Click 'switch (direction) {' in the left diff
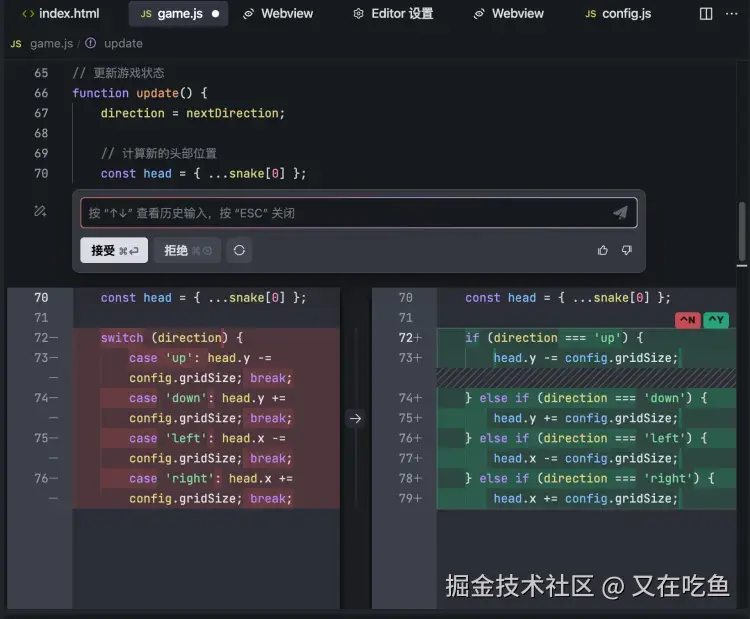The image size is (750, 619). click(172, 338)
